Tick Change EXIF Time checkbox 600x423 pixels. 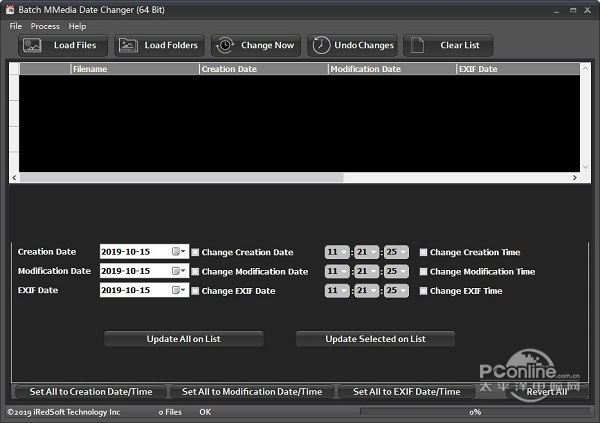click(x=423, y=291)
